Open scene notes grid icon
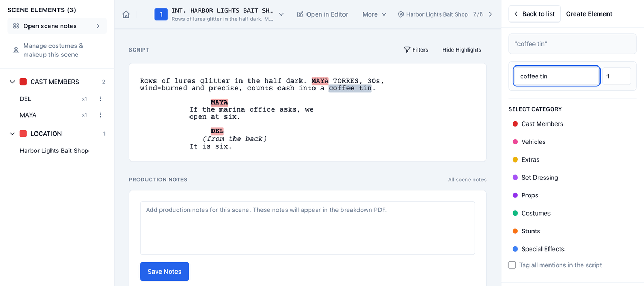Image resolution: width=644 pixels, height=286 pixels. click(16, 26)
